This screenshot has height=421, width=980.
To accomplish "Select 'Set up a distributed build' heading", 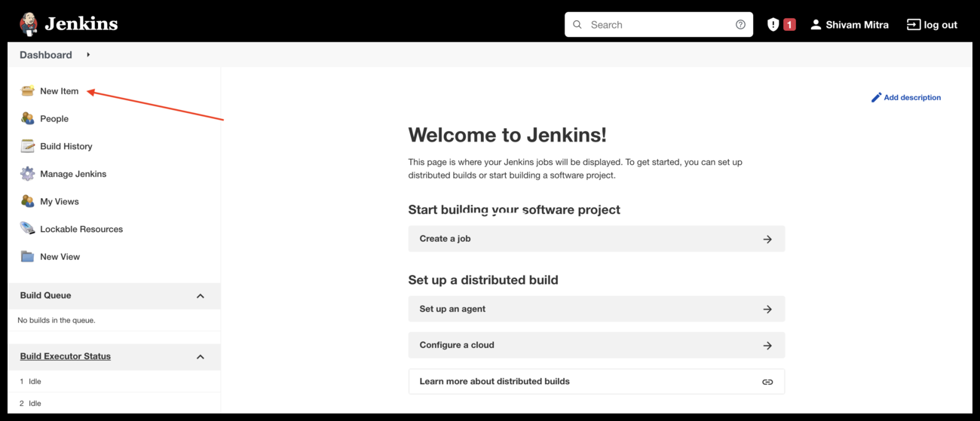I will [x=483, y=280].
